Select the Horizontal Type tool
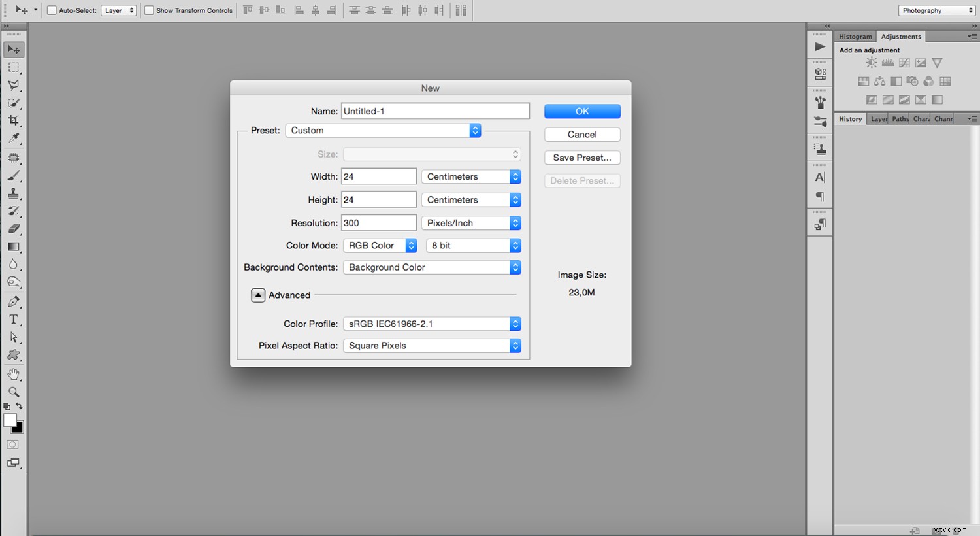 click(14, 319)
